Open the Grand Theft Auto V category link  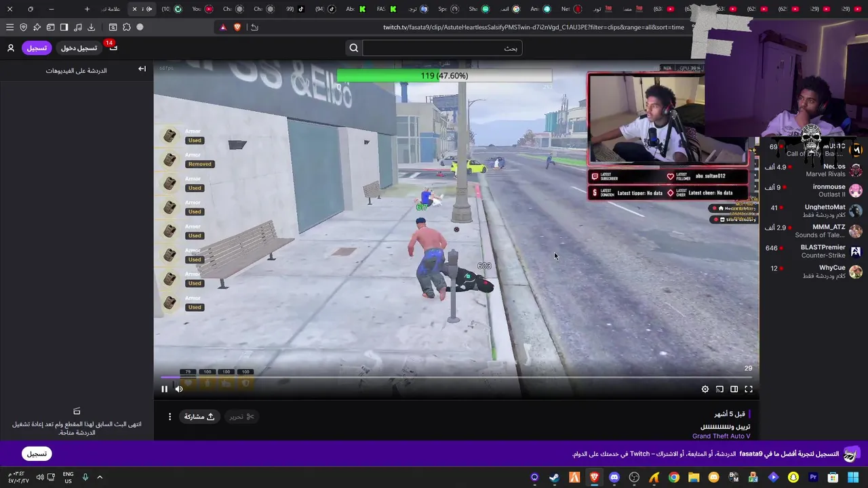[x=722, y=436]
